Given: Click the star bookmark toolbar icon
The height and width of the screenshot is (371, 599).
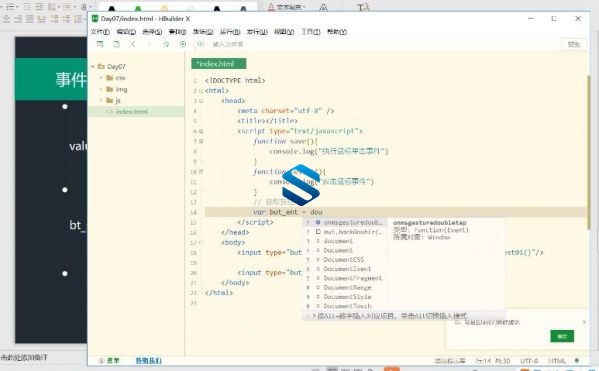Looking at the screenshot, I should point(166,44).
